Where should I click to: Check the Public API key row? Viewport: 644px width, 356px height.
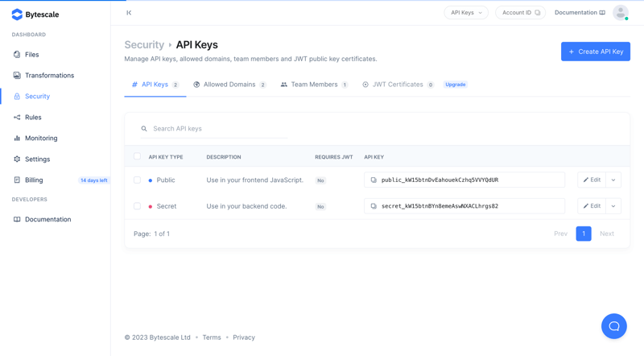[x=137, y=180]
